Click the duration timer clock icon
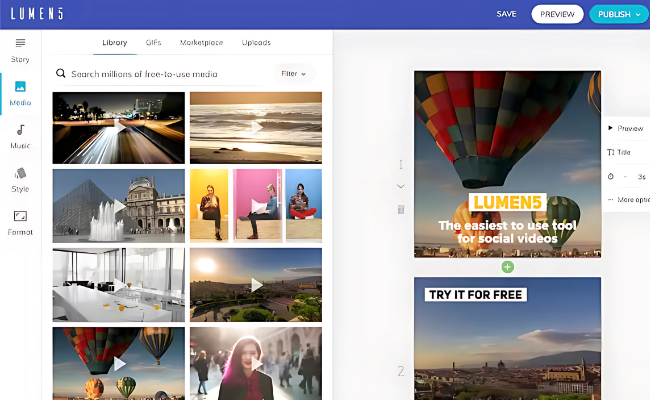 tap(611, 176)
